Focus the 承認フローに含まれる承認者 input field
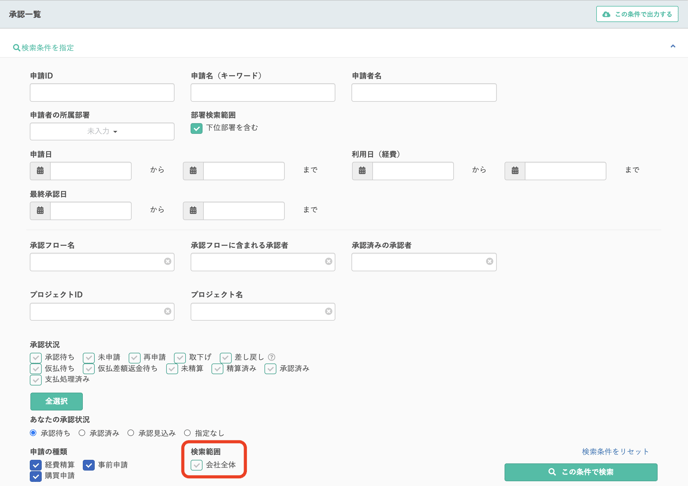 coord(263,262)
